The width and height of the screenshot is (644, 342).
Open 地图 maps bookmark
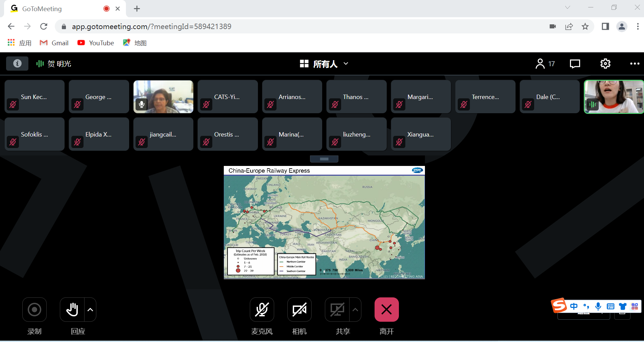(x=135, y=43)
